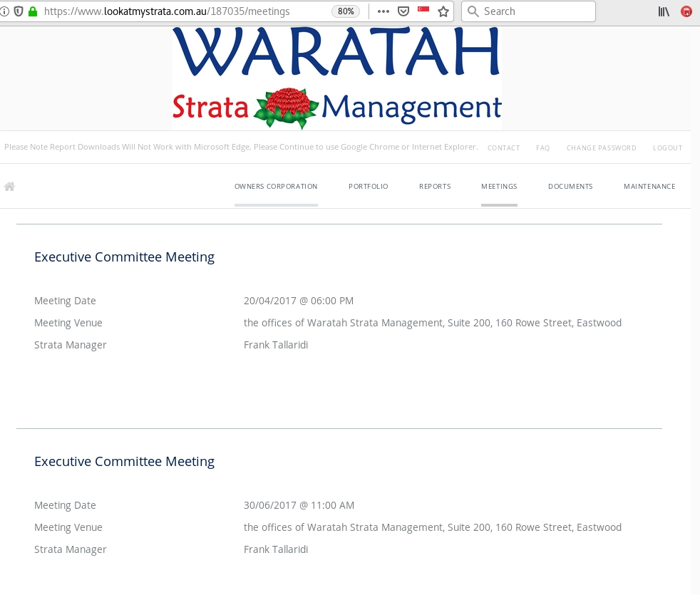Click Frank Tallaridi under the 30/06/2017 meeting
This screenshot has height=595, width=700.
(x=276, y=549)
